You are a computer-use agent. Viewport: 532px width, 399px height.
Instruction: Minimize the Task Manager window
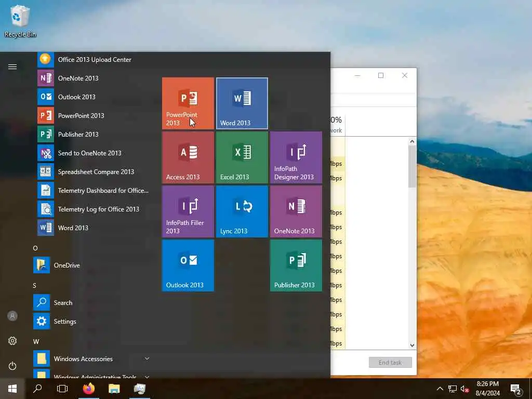tap(357, 75)
